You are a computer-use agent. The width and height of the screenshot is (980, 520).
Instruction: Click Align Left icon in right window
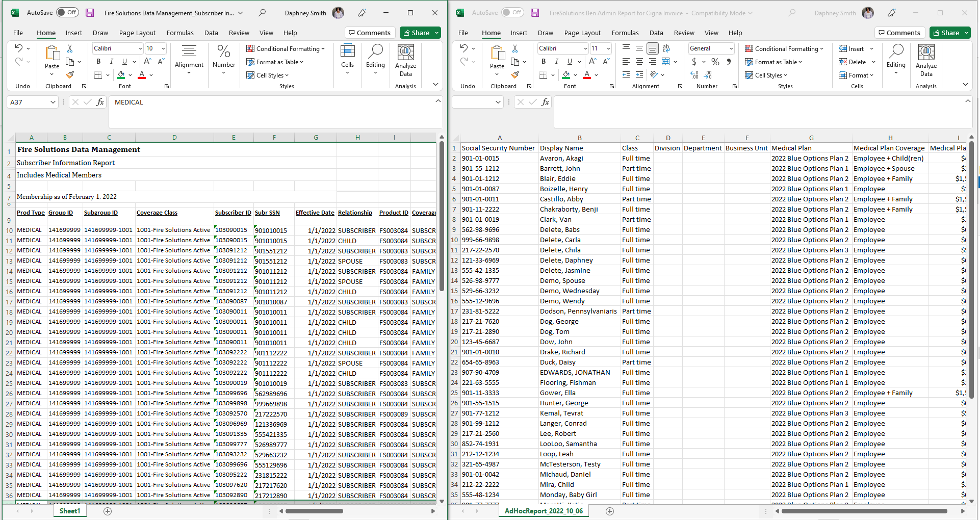point(626,62)
